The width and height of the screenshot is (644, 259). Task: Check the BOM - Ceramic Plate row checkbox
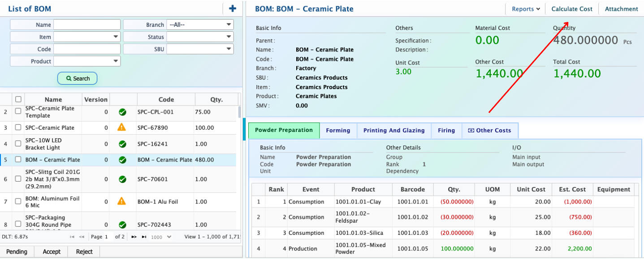click(18, 160)
